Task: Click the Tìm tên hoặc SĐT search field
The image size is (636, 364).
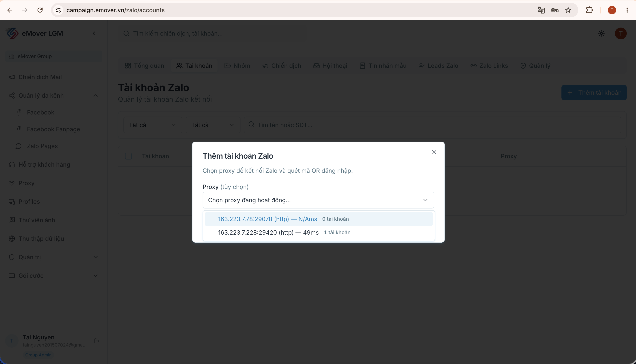Action: [432, 125]
